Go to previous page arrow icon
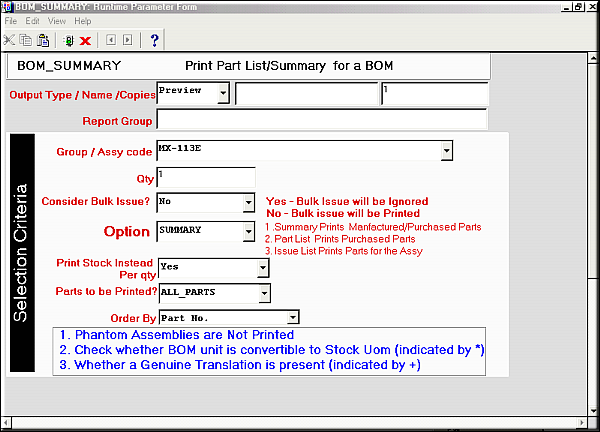Screen dimensions: 600x432 [110, 40]
